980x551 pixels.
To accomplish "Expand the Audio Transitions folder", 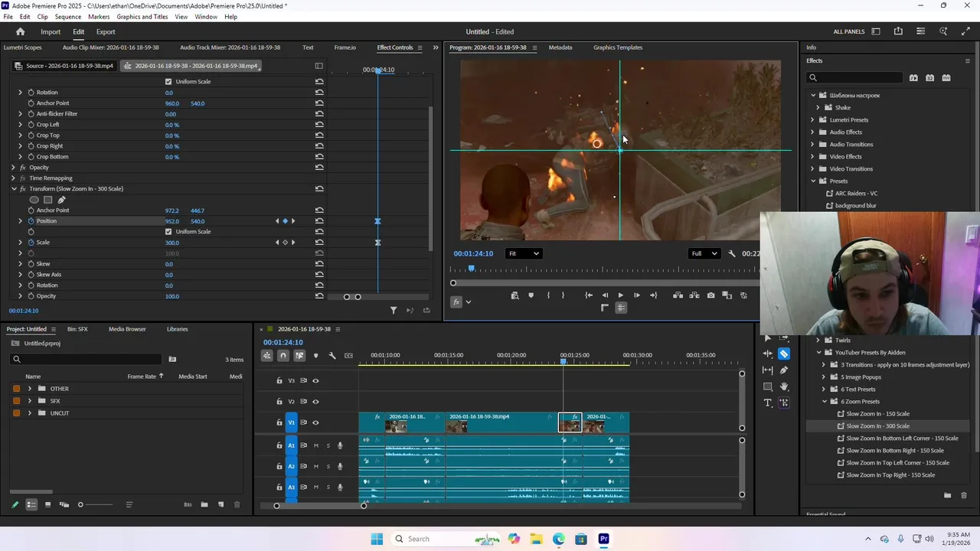I will click(x=812, y=145).
